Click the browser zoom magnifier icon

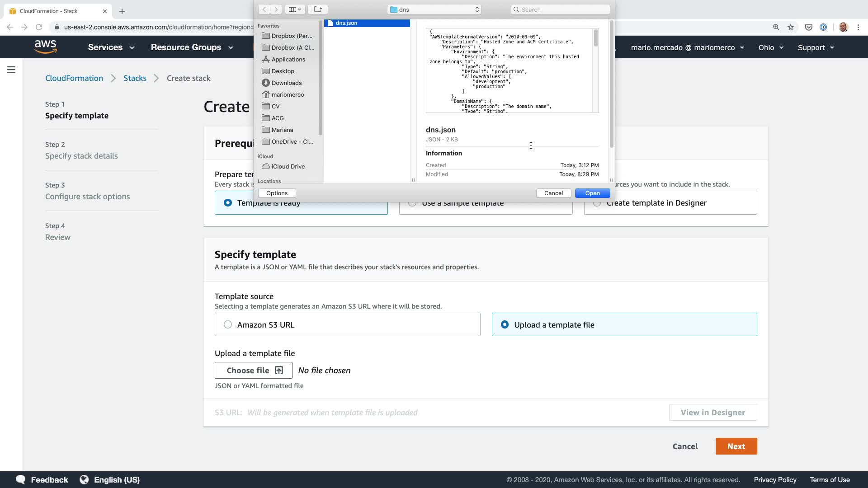[x=776, y=27]
